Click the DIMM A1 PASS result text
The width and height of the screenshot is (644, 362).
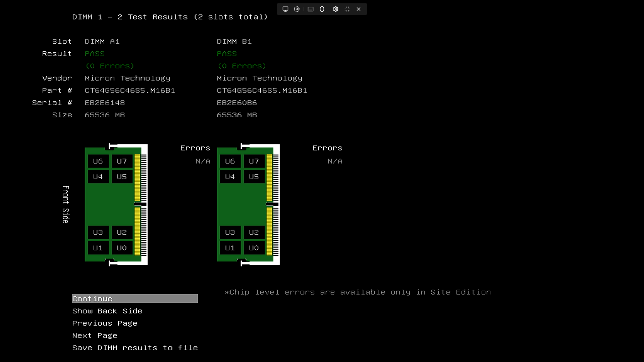(x=95, y=54)
